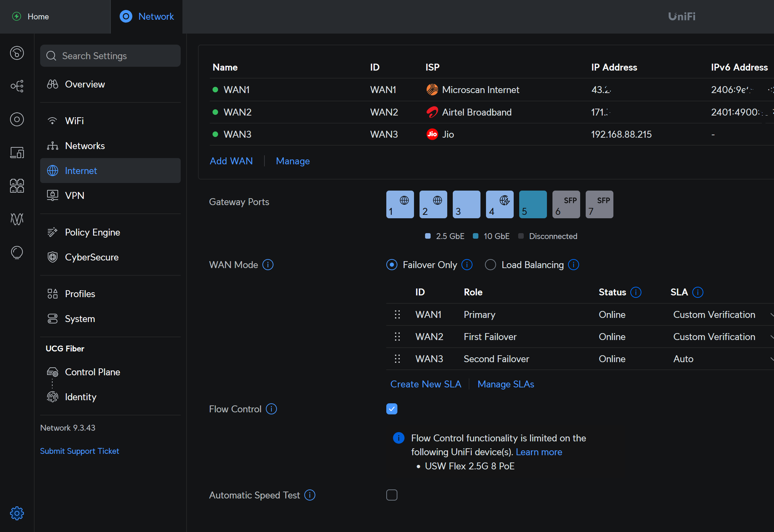Image resolution: width=774 pixels, height=532 pixels.
Task: Click the Create New SLA link
Action: click(x=426, y=384)
